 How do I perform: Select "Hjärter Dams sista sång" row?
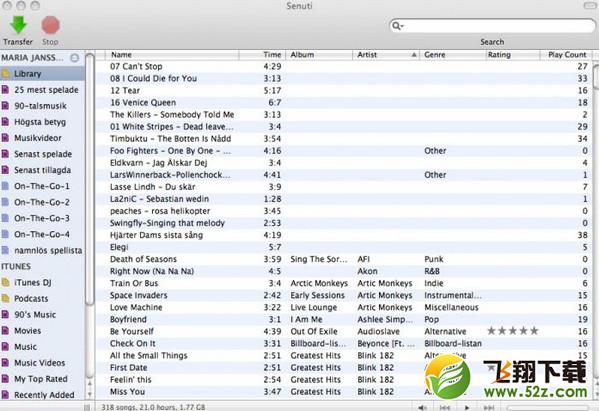(344, 235)
